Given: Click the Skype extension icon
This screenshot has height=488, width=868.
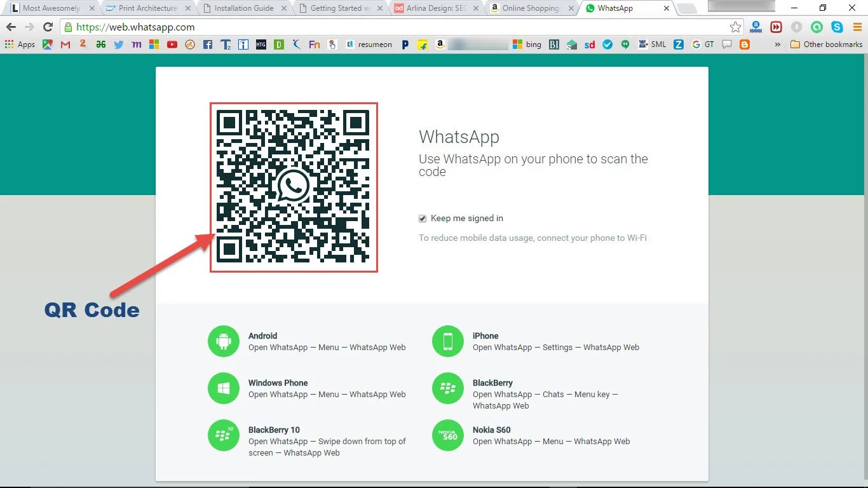Looking at the screenshot, I should click(837, 27).
